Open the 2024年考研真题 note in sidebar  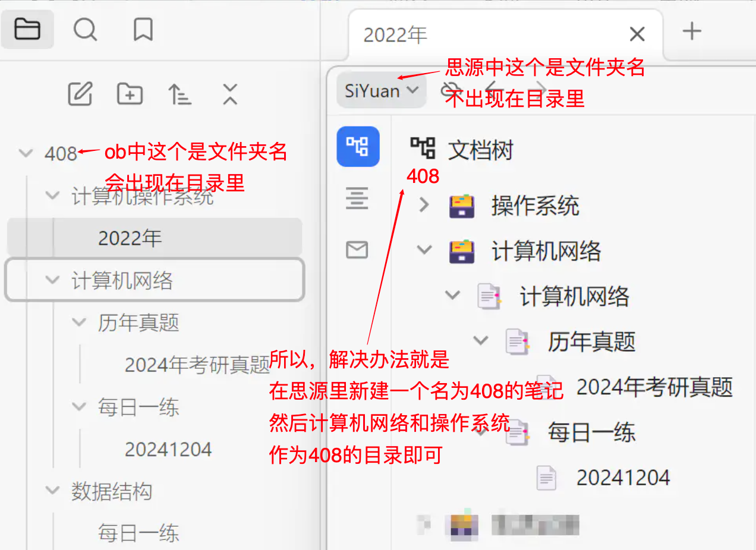(197, 365)
